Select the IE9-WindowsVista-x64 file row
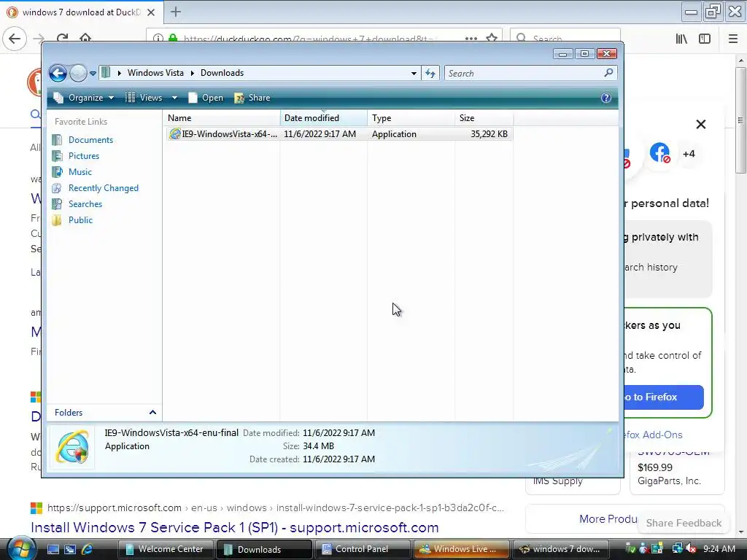This screenshot has width=747, height=560. tap(339, 134)
